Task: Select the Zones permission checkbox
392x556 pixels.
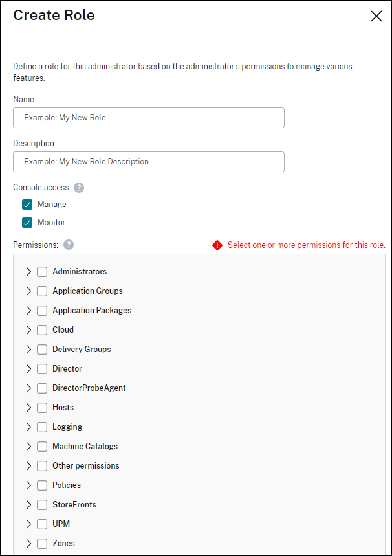Action: (x=42, y=543)
